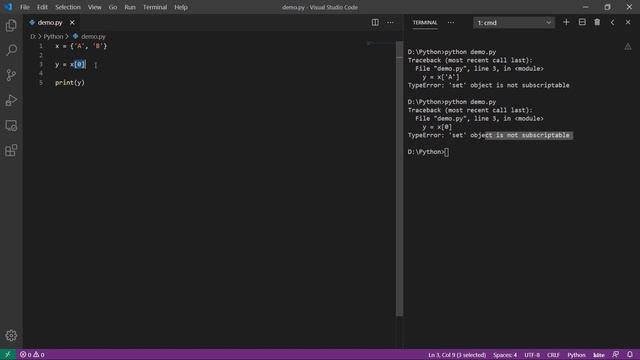Click the remote window indicator in status bar
The width and height of the screenshot is (640, 360).
click(x=8, y=354)
